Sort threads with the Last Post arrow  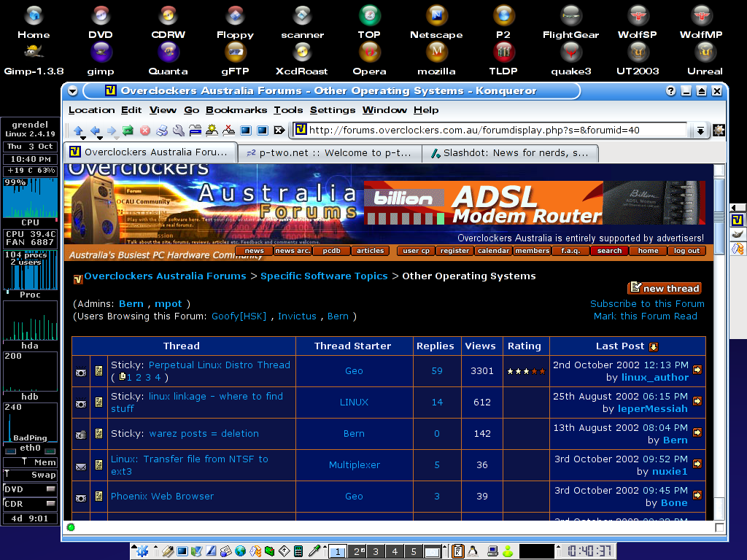click(654, 346)
